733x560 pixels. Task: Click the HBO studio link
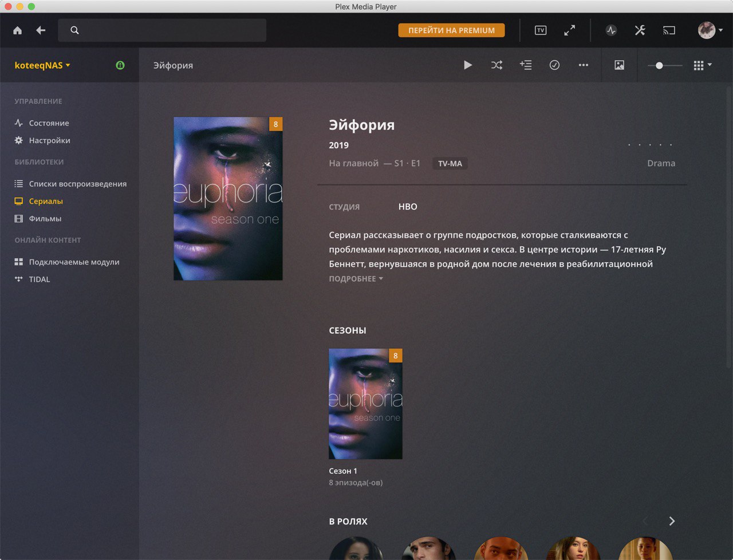click(408, 207)
